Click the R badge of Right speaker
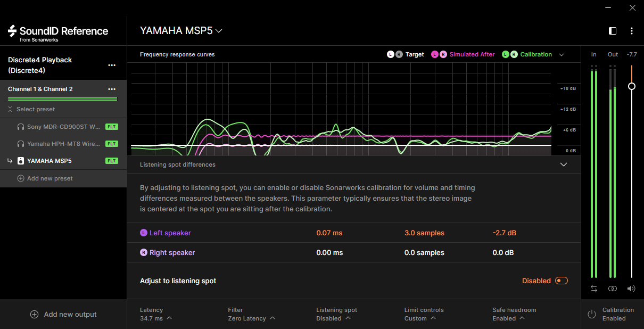Screen dimensions: 644x329 [144, 252]
